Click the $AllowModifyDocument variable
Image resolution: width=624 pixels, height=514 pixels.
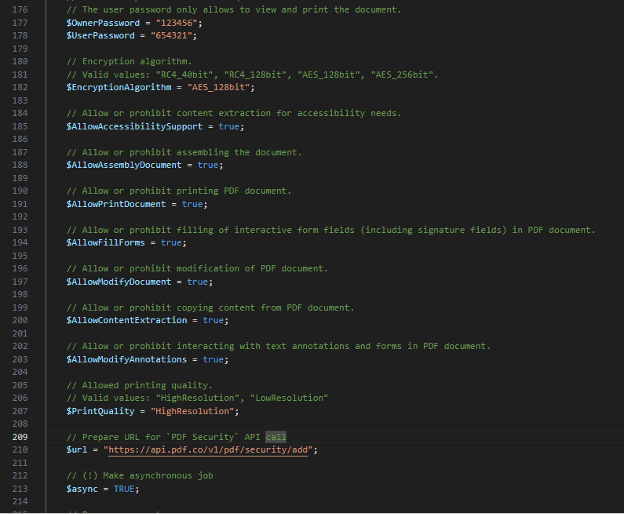[x=119, y=282]
